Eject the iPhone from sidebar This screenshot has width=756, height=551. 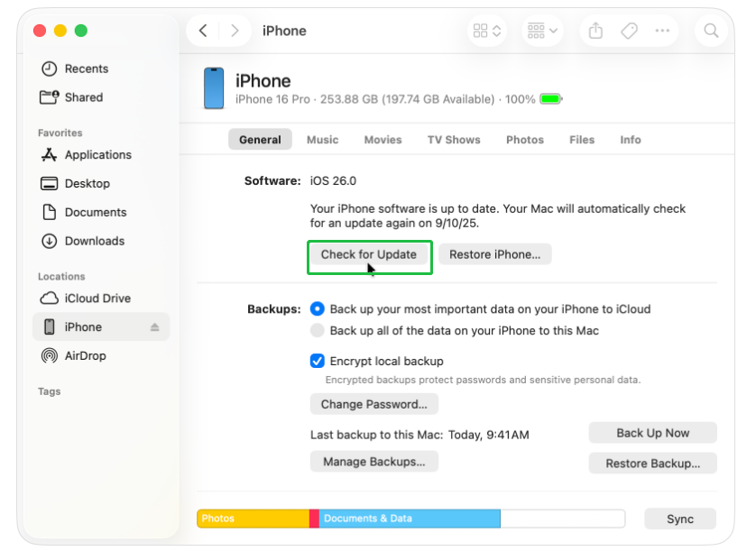[154, 327]
